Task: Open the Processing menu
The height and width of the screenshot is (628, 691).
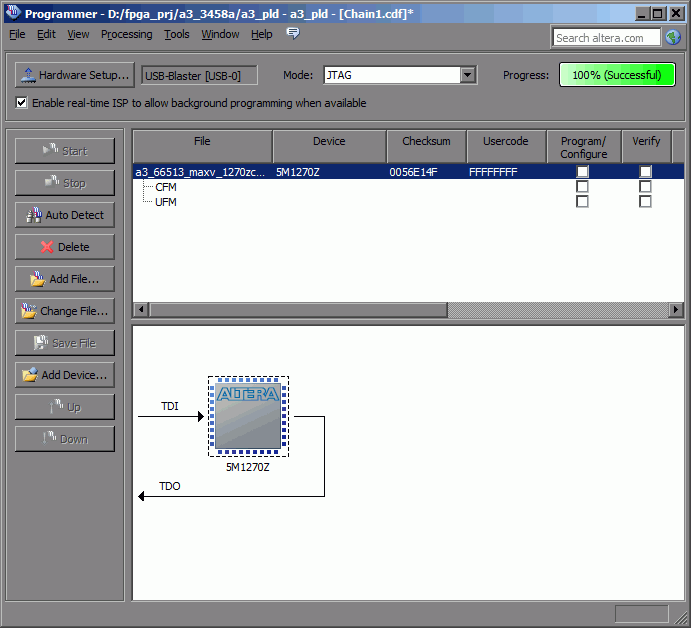Action: (126, 34)
